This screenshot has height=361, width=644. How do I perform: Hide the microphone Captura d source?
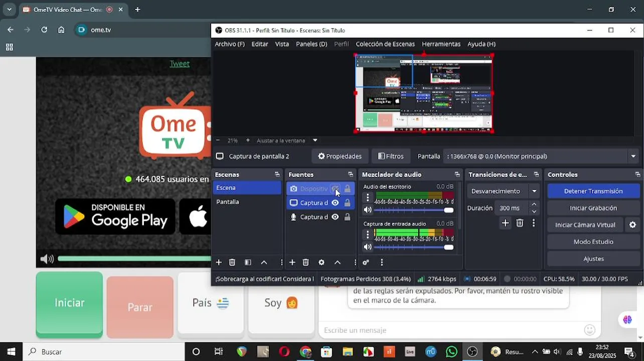pos(335,217)
